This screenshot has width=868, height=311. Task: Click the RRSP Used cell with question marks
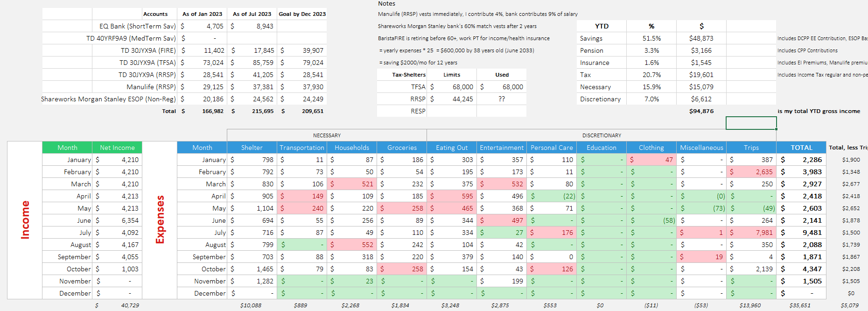click(501, 99)
